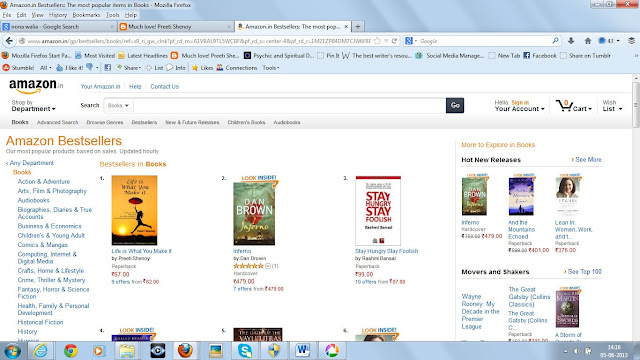Open Windows Explorer folder on the taskbar
Screen dimensions: 640x360
[127, 351]
